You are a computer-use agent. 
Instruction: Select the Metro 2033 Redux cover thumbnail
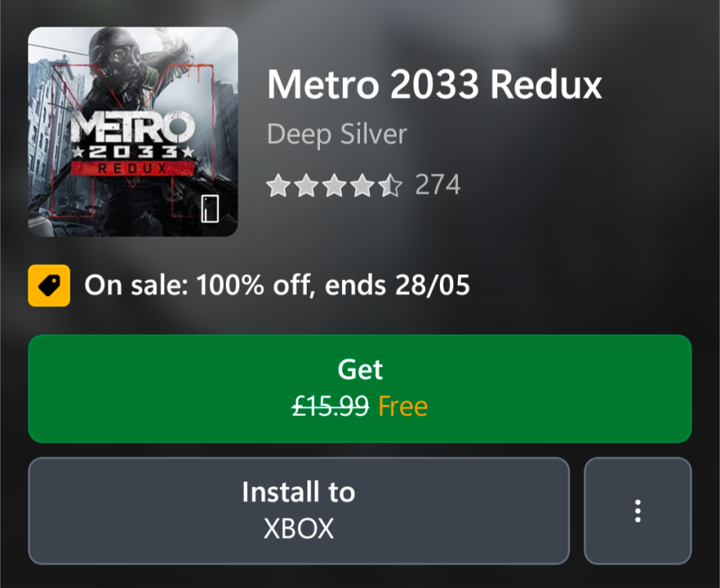coord(133,132)
